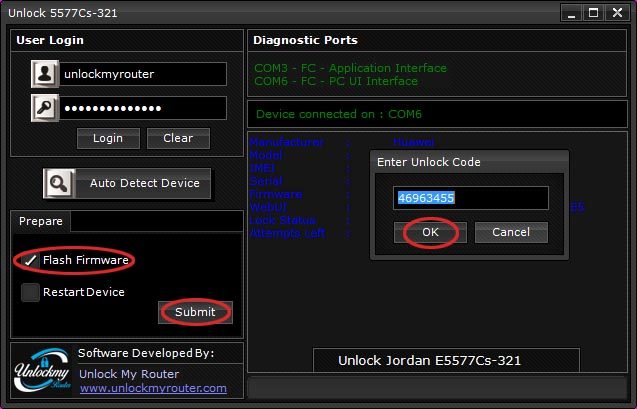Select the COM6 - FC - PC UI Interface line
The image size is (637, 409).
pos(336,81)
